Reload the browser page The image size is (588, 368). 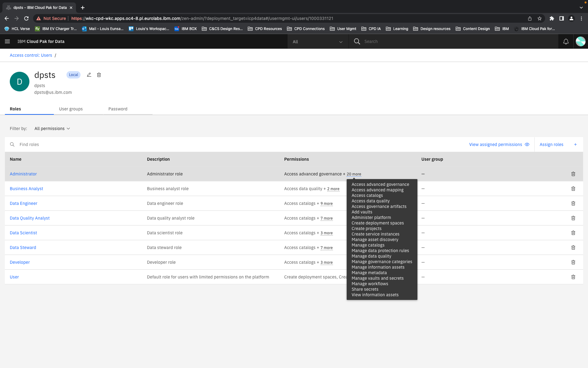pyautogui.click(x=26, y=18)
